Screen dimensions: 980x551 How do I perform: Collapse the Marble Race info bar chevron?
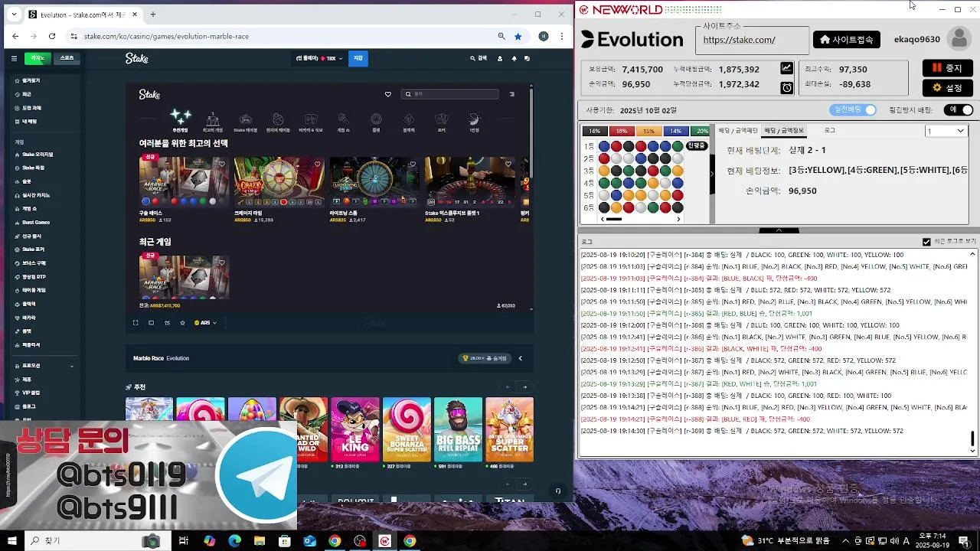[521, 358]
